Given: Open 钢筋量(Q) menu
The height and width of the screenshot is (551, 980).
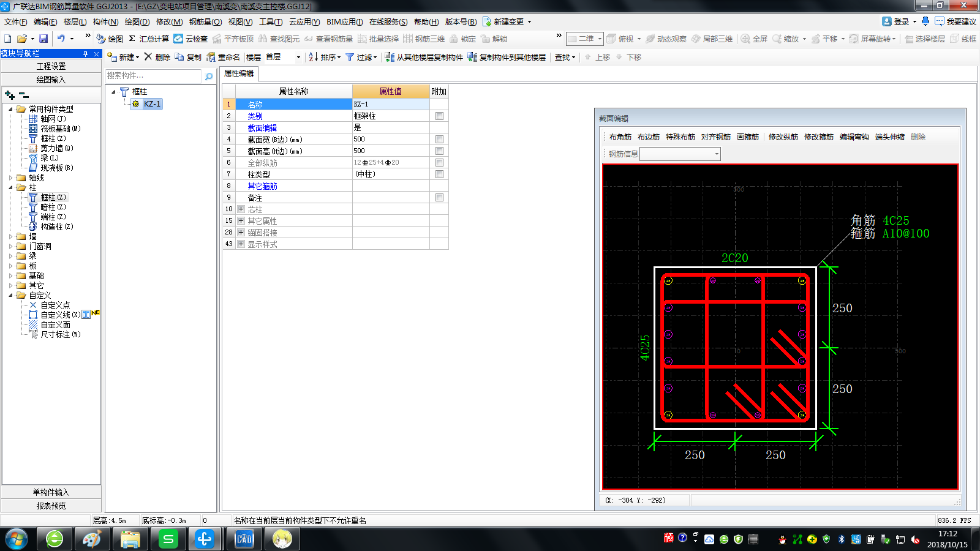Looking at the screenshot, I should coord(205,21).
